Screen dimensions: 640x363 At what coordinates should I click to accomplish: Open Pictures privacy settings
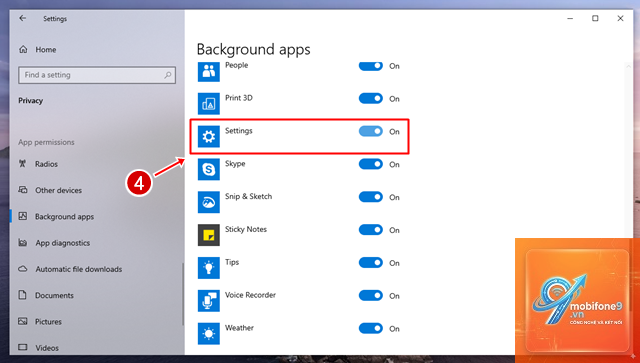(x=48, y=322)
